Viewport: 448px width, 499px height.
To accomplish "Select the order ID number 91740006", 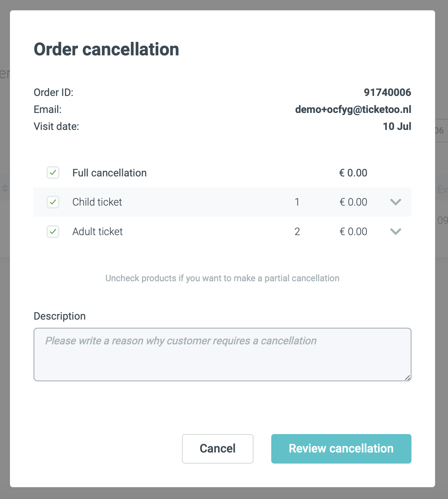I will (x=387, y=92).
